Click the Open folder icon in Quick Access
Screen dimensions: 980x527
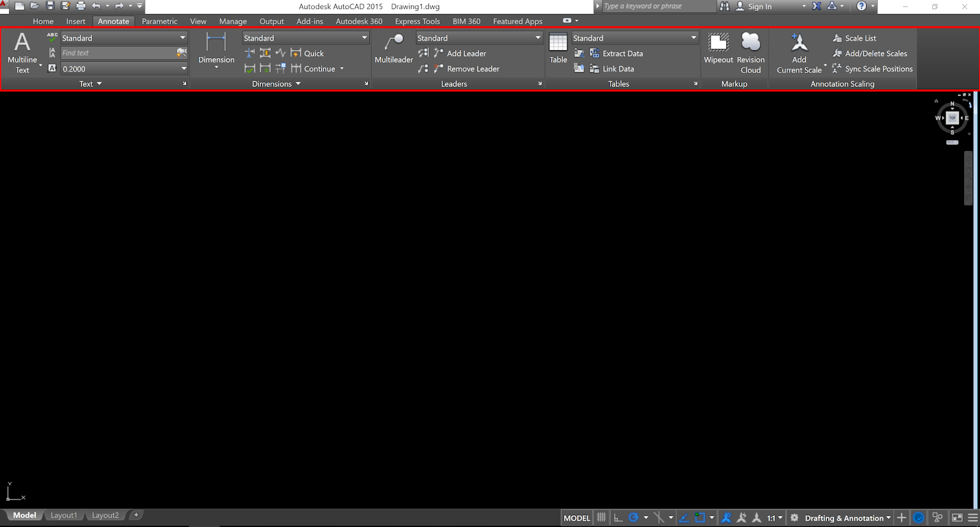point(35,6)
